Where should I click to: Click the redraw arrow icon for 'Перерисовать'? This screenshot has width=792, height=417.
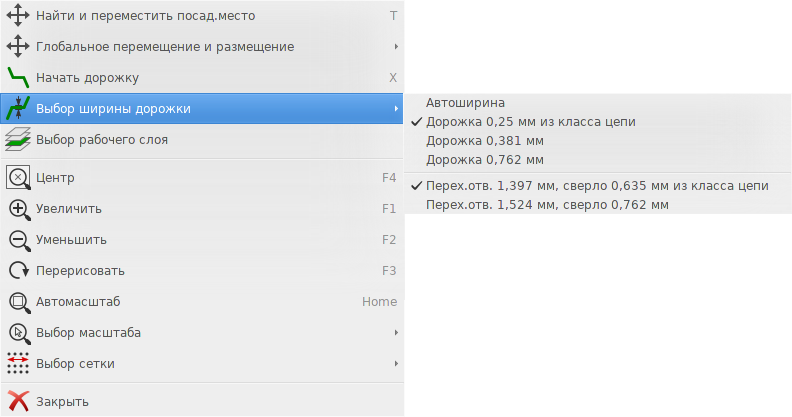click(x=19, y=271)
